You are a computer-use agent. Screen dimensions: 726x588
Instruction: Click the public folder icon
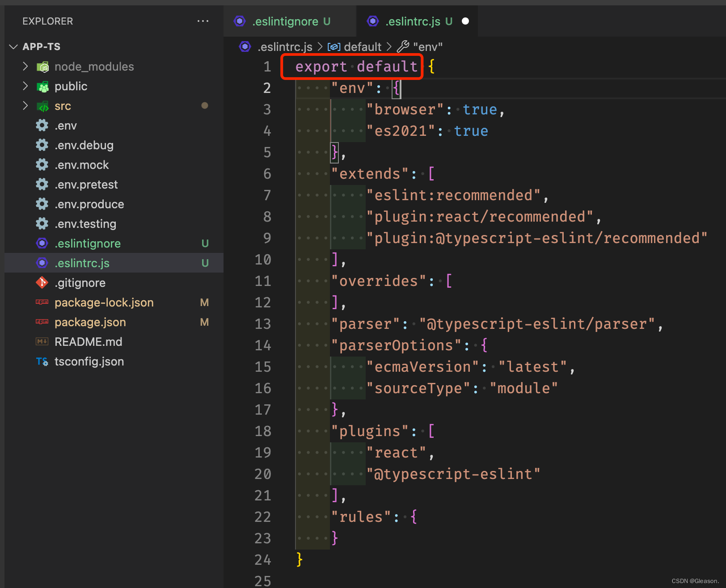coord(42,87)
